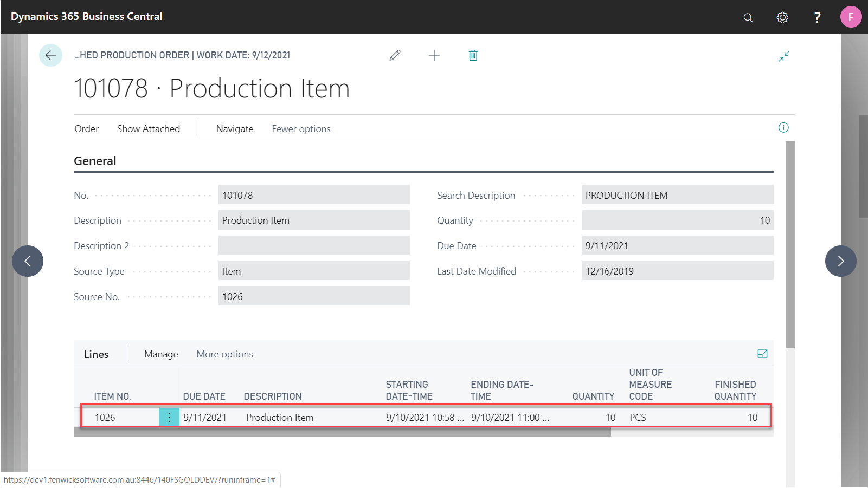Click the page vertical scrollbar

coord(790,244)
